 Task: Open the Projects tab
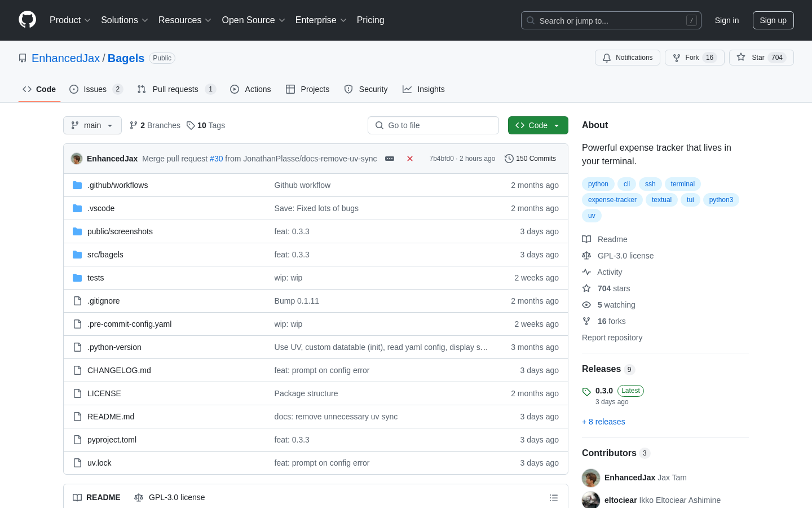[307, 89]
